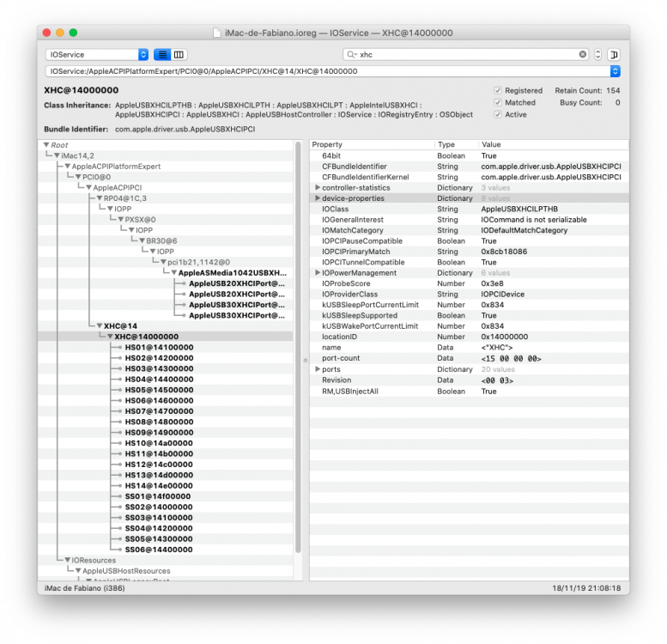Select SS06@14400000 in the tree
Viewport: 667px width, 644px height.
[x=159, y=550]
